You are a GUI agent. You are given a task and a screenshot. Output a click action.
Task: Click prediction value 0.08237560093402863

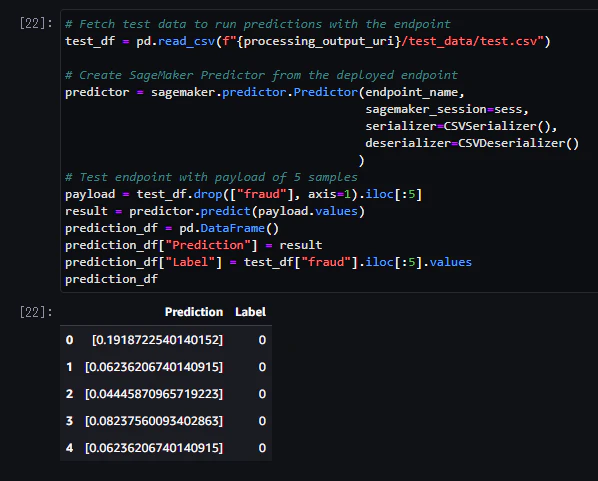[154, 421]
